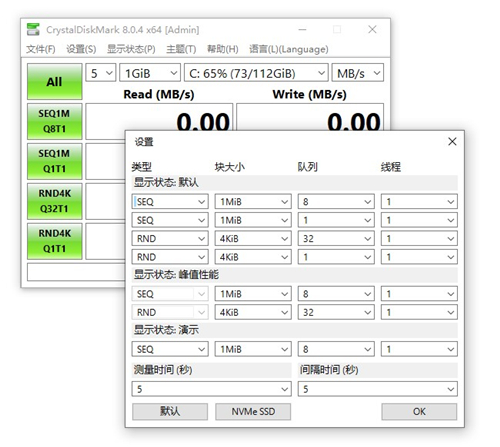Click the NVMe SSD preset button
The image size is (500, 447).
click(x=253, y=412)
